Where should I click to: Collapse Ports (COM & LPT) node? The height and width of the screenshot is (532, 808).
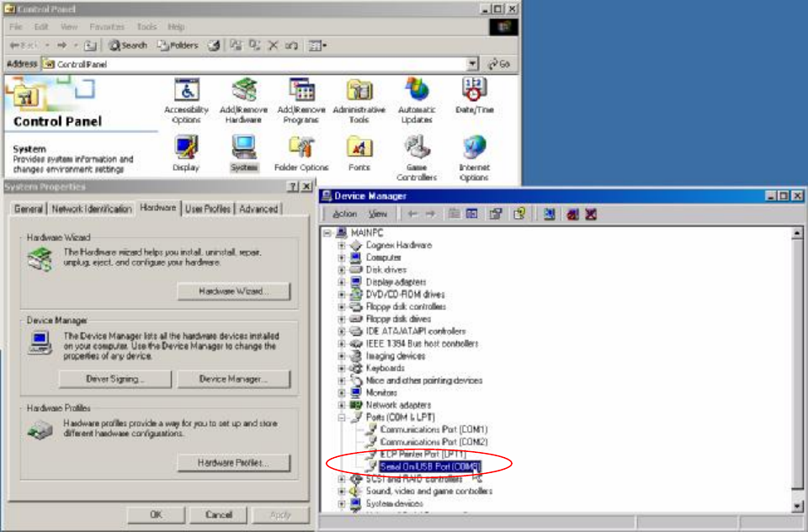point(342,418)
